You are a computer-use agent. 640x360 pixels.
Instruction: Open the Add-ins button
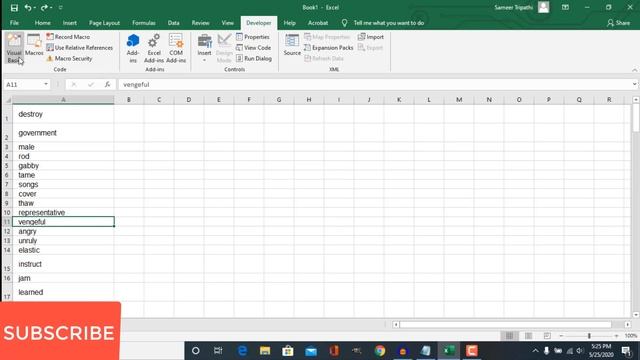click(x=133, y=48)
